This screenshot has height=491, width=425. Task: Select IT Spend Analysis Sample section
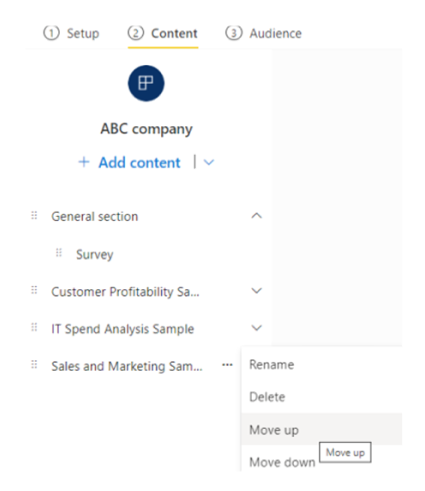[123, 329]
